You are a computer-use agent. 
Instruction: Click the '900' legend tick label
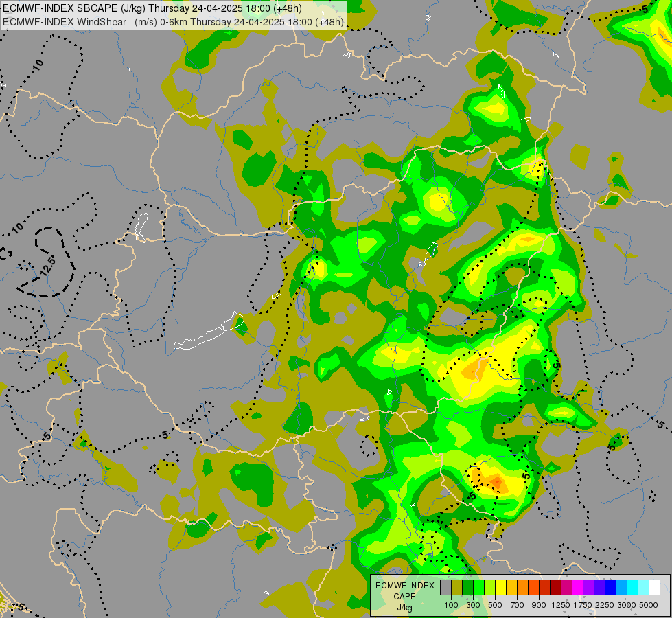coord(539,605)
